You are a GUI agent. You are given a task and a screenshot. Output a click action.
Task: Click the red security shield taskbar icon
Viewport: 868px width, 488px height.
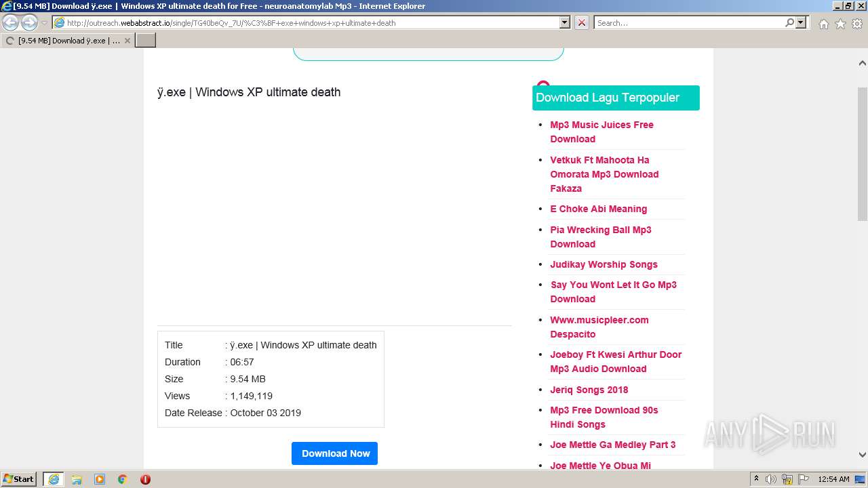(145, 479)
